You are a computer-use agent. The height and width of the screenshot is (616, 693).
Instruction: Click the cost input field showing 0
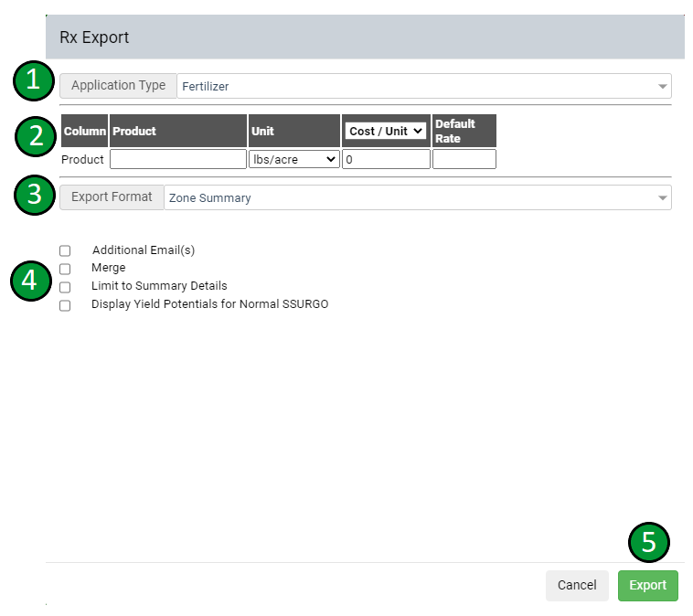pyautogui.click(x=386, y=160)
